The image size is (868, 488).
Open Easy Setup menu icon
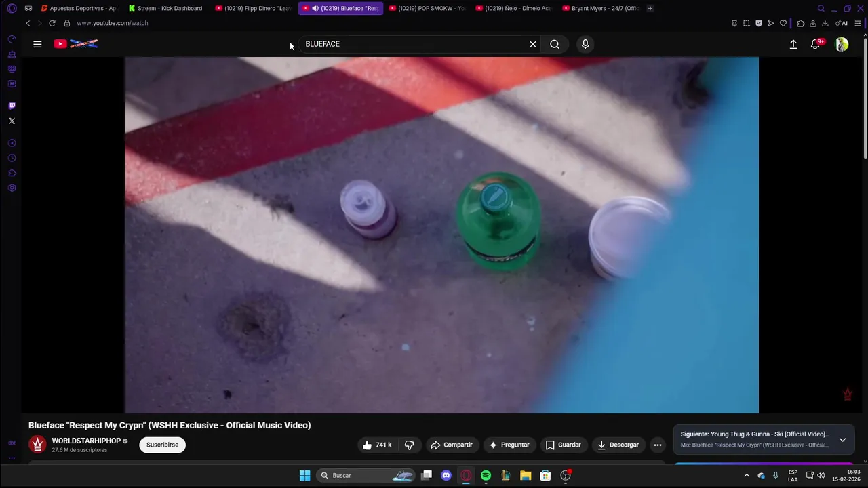click(858, 23)
